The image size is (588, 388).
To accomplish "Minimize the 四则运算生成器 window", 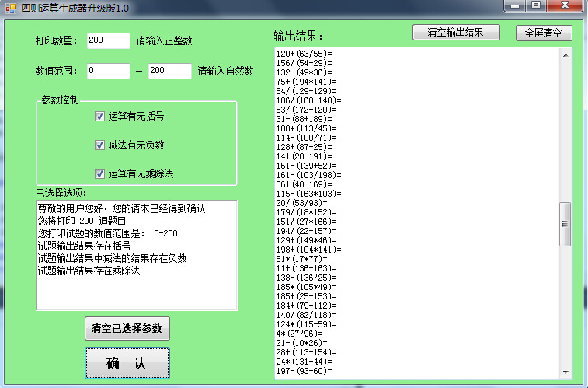I will 515,5.
